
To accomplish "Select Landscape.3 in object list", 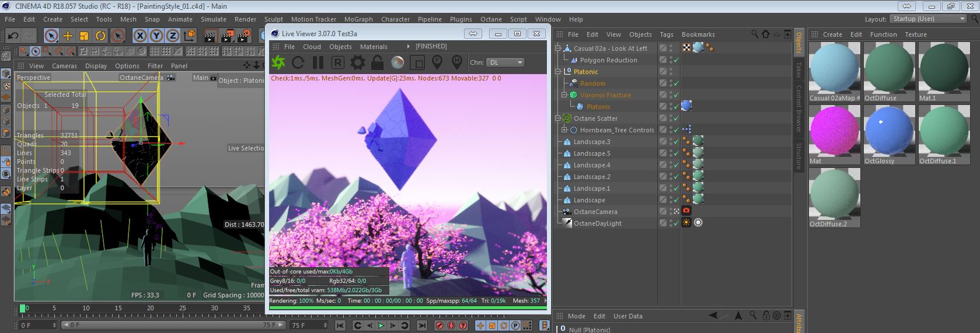I will (x=592, y=142).
